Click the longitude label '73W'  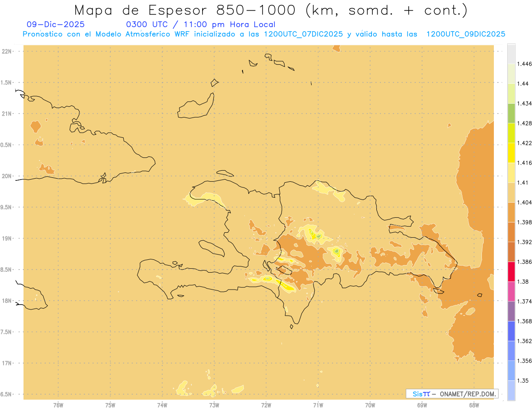(214, 405)
